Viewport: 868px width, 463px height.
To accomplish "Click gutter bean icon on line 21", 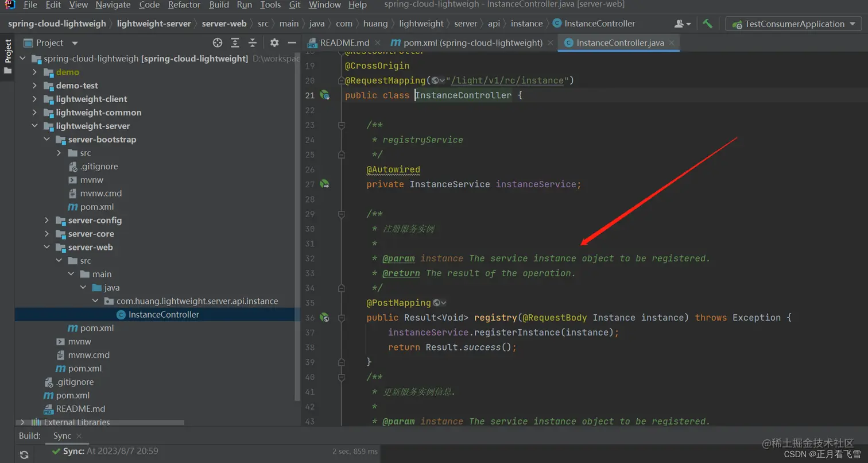I will click(324, 95).
